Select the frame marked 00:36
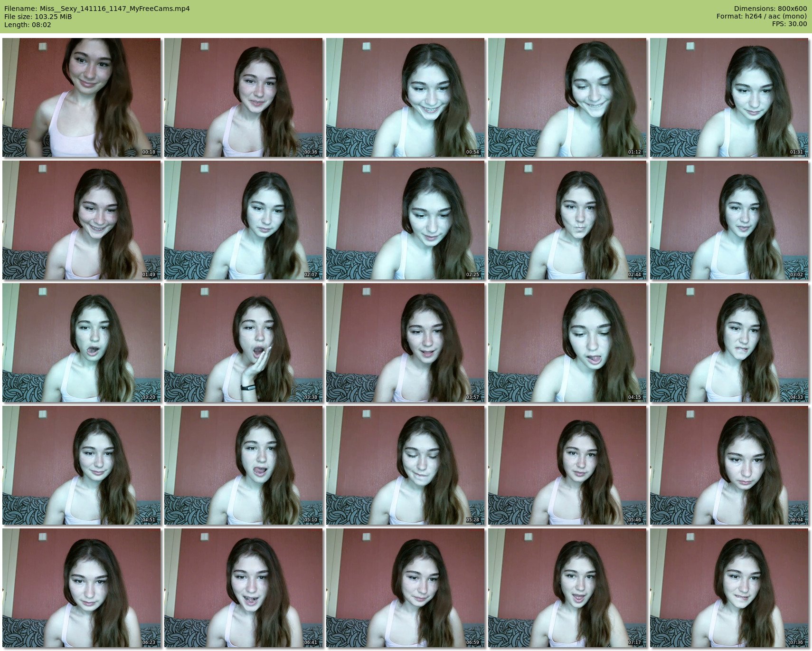The height and width of the screenshot is (651, 812). click(243, 97)
